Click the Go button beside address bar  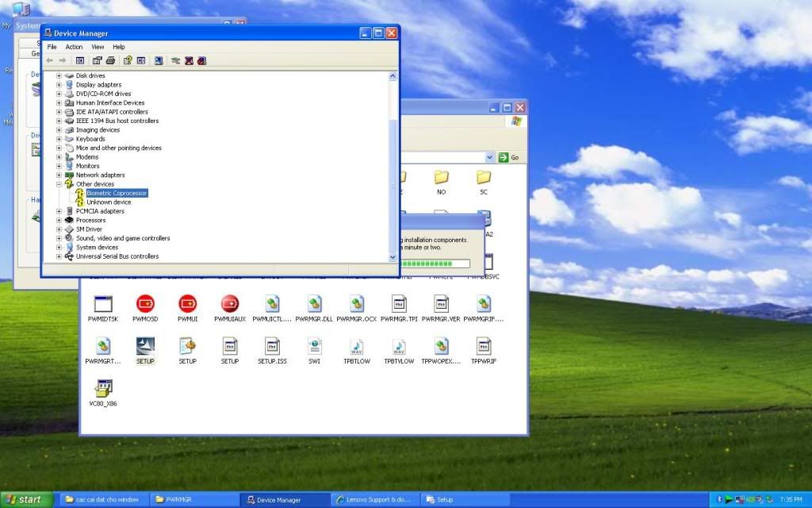[510, 157]
